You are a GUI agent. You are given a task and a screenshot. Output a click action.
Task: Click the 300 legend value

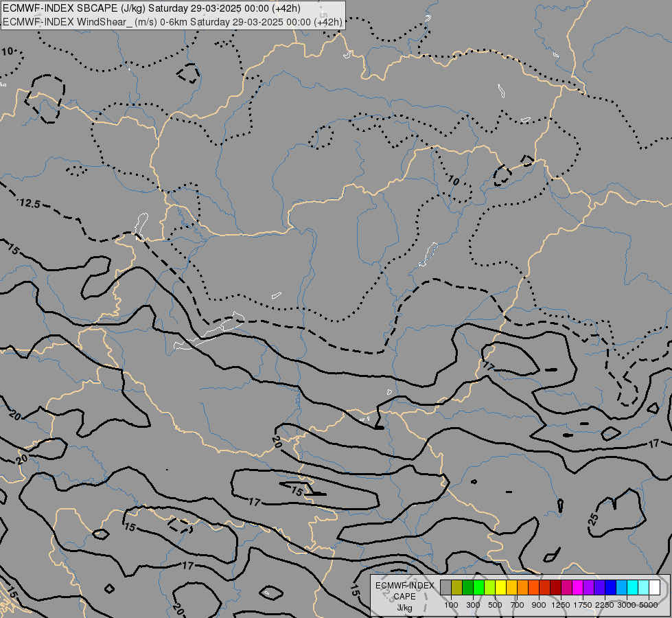473,605
